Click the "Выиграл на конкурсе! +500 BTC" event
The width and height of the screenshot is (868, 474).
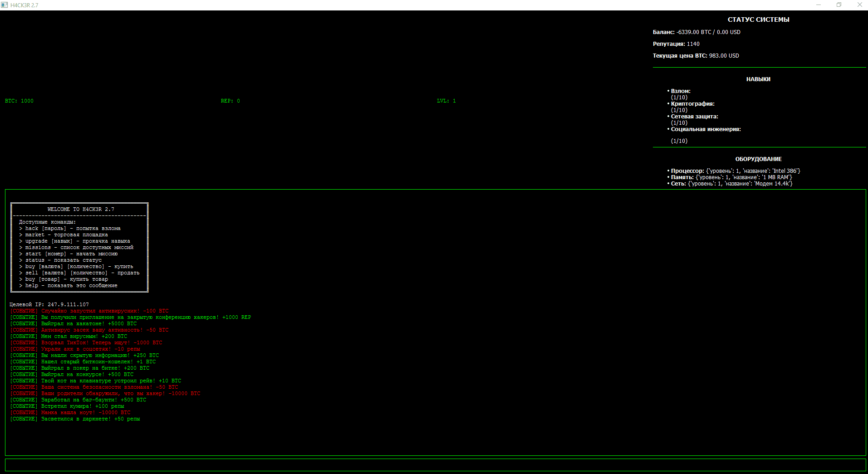72,374
